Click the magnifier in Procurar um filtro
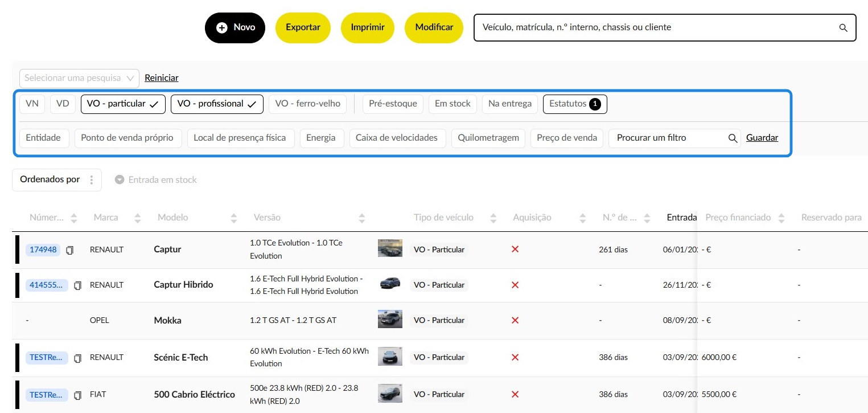 [x=733, y=138]
